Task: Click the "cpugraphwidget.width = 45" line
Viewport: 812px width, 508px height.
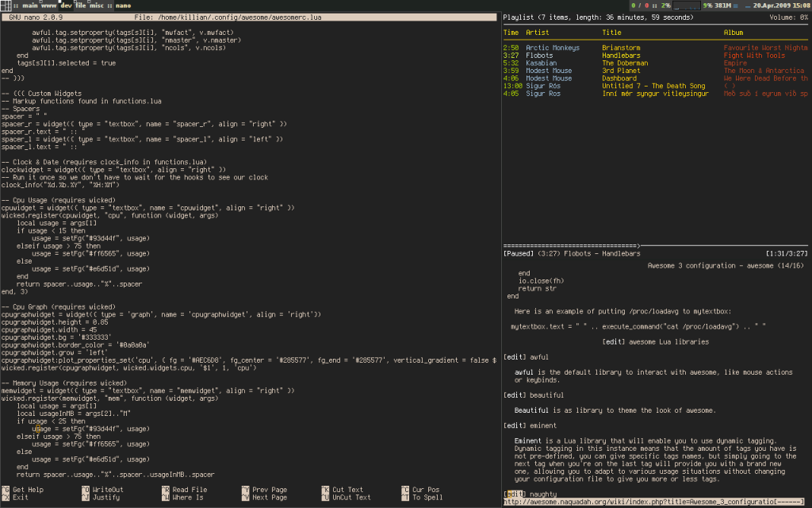Action: click(48, 329)
